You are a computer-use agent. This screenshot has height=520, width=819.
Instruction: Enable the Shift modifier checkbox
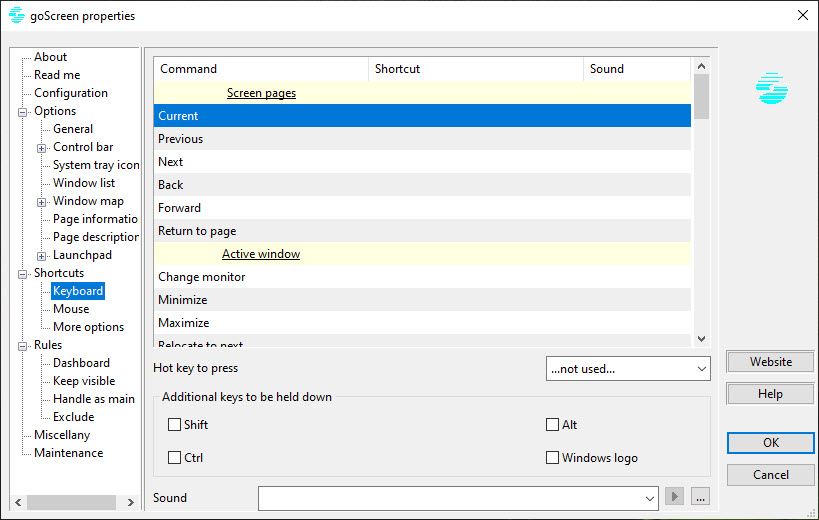174,424
